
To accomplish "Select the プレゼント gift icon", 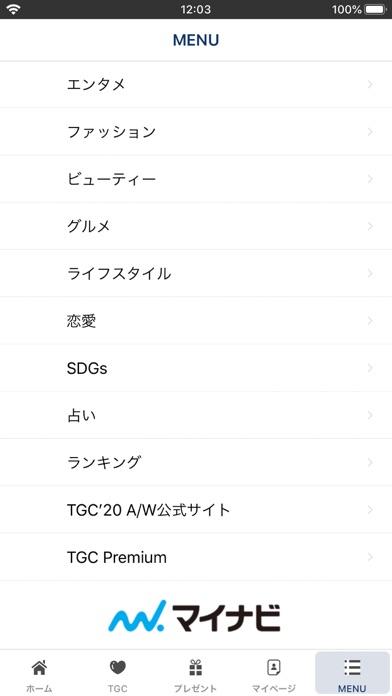I will [x=195, y=667].
